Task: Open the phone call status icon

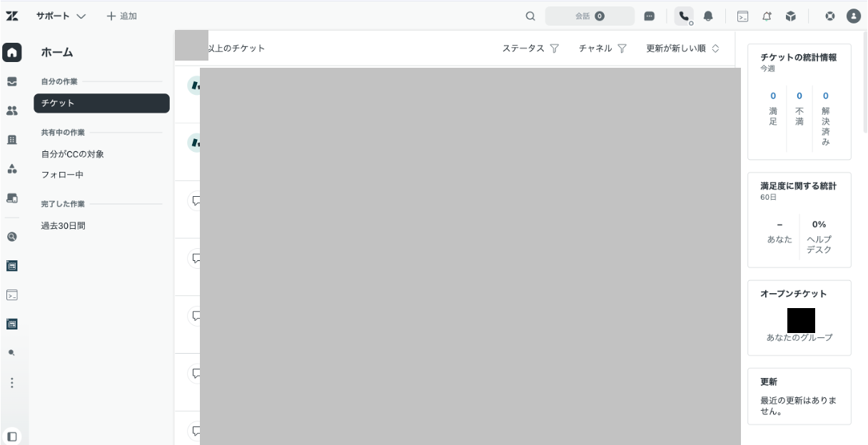Action: coord(685,16)
